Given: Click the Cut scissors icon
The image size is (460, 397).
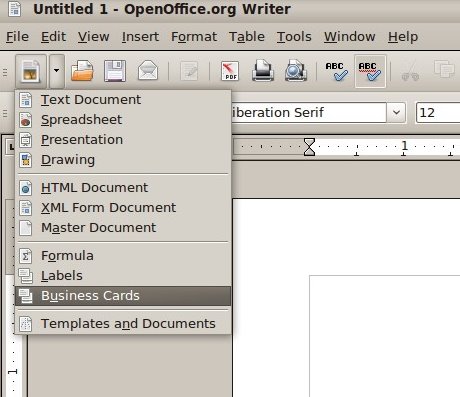Looking at the screenshot, I should point(410,71).
